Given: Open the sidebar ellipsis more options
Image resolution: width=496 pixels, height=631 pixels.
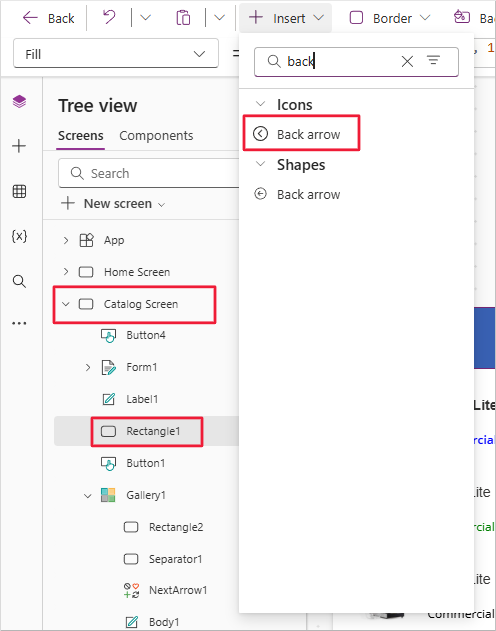Looking at the screenshot, I should [19, 323].
